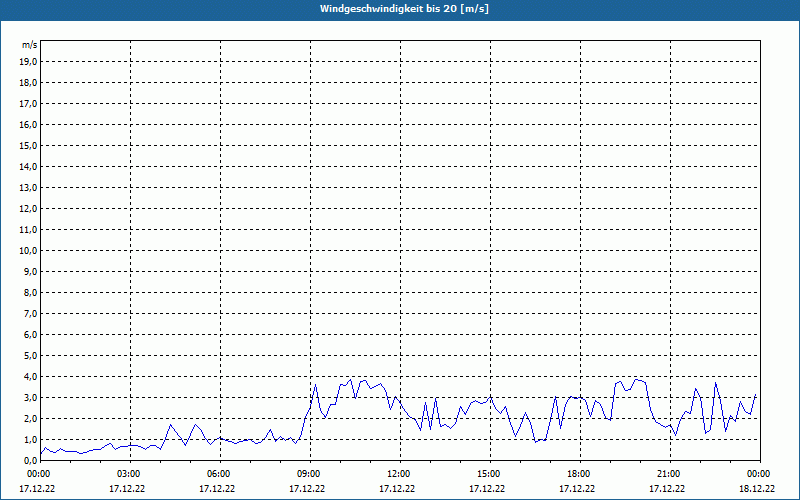Click the 3,0 y-axis label
The height and width of the screenshot is (500, 800).
click(x=30, y=397)
